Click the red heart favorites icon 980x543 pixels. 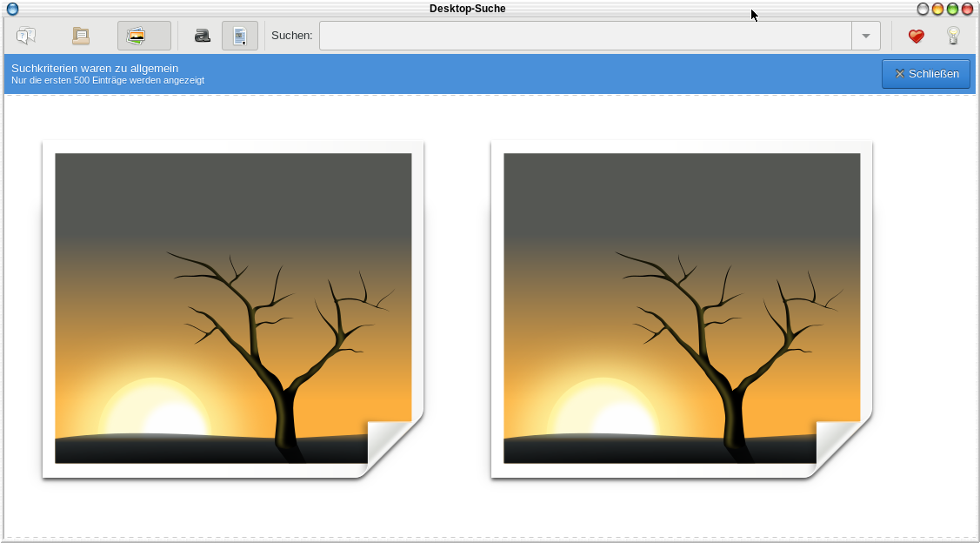[917, 36]
